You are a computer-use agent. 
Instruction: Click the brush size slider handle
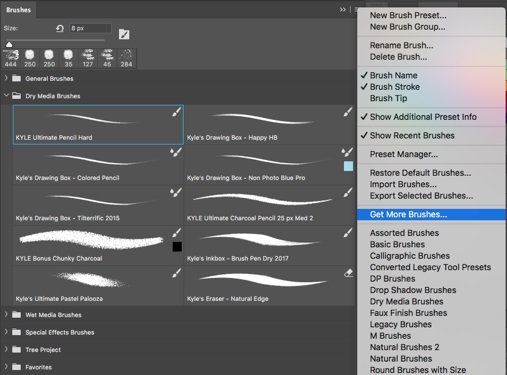pos(9,44)
